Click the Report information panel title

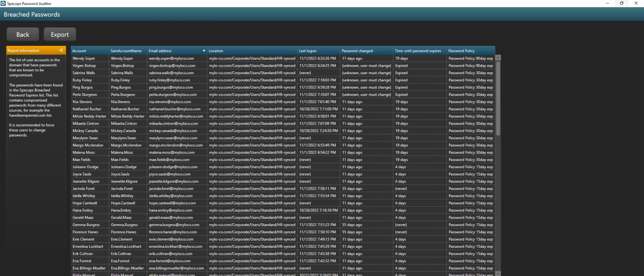[23, 51]
